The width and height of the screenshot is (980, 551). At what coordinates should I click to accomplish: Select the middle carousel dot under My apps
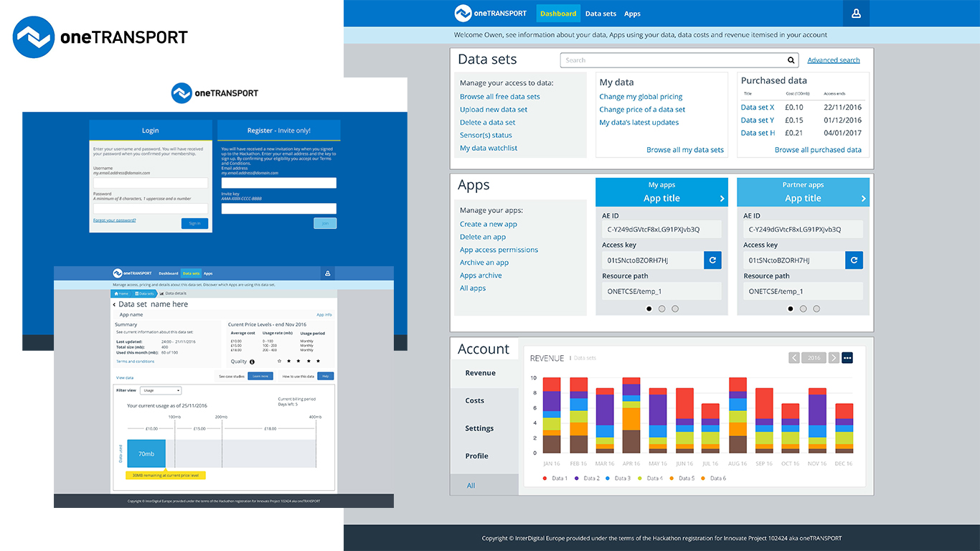[x=662, y=309]
